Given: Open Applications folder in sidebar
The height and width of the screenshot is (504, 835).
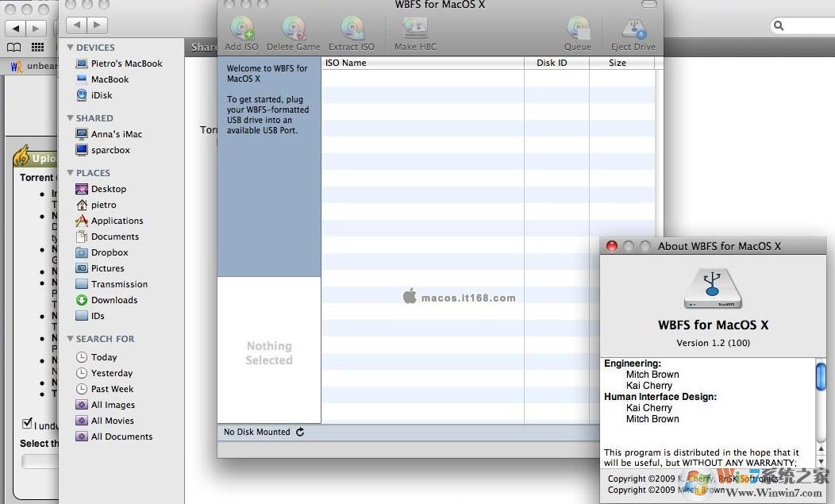Looking at the screenshot, I should coord(110,221).
